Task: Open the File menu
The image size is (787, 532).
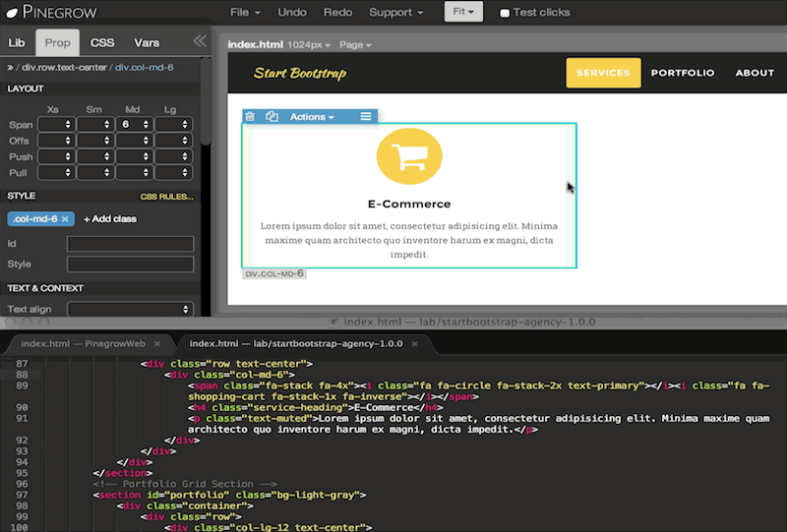Action: click(245, 12)
